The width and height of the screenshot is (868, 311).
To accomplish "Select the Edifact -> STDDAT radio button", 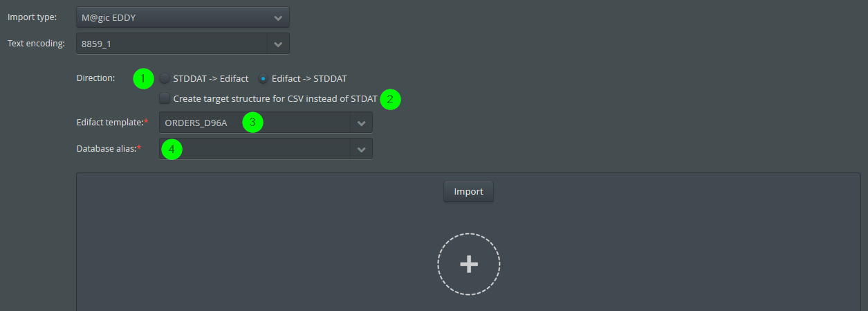I will [263, 78].
